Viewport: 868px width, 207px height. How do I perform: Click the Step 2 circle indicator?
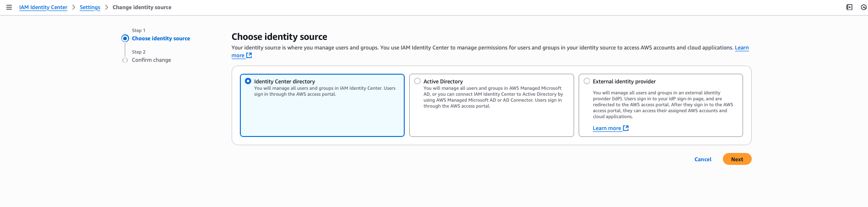click(125, 60)
